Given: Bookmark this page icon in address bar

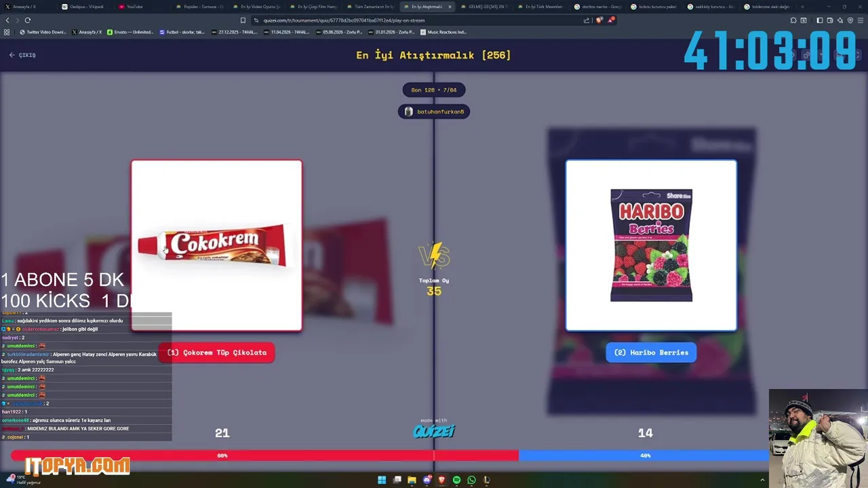Looking at the screenshot, I should point(243,20).
